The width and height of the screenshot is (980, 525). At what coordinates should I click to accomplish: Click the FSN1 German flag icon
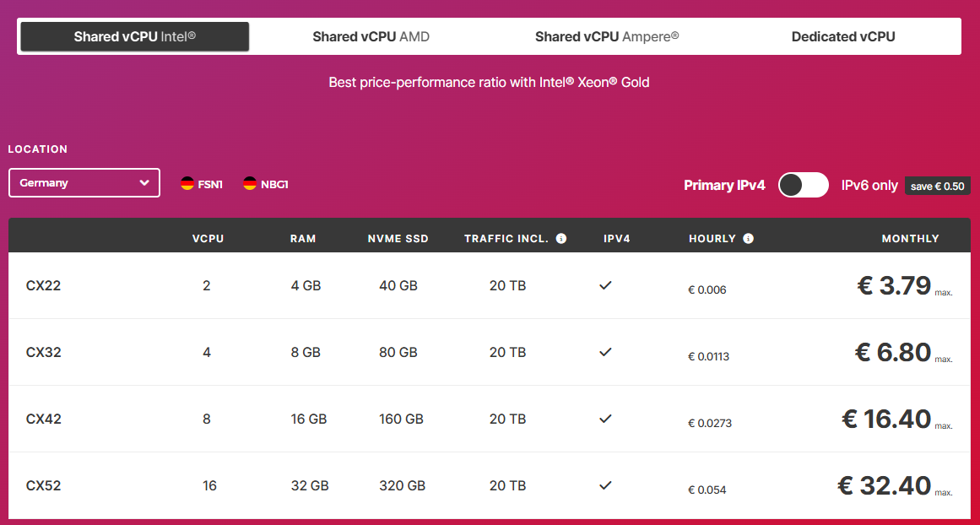tap(187, 184)
